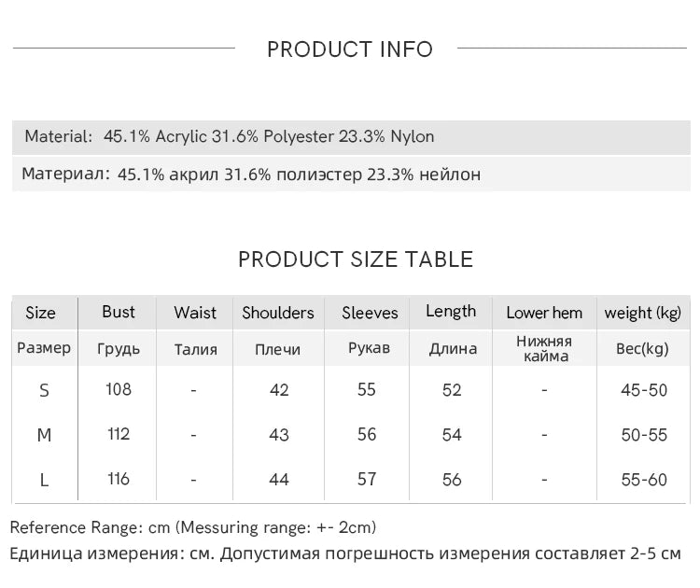Click the Russian Материал composition line
The height and width of the screenshot is (588, 700).
[x=251, y=175]
